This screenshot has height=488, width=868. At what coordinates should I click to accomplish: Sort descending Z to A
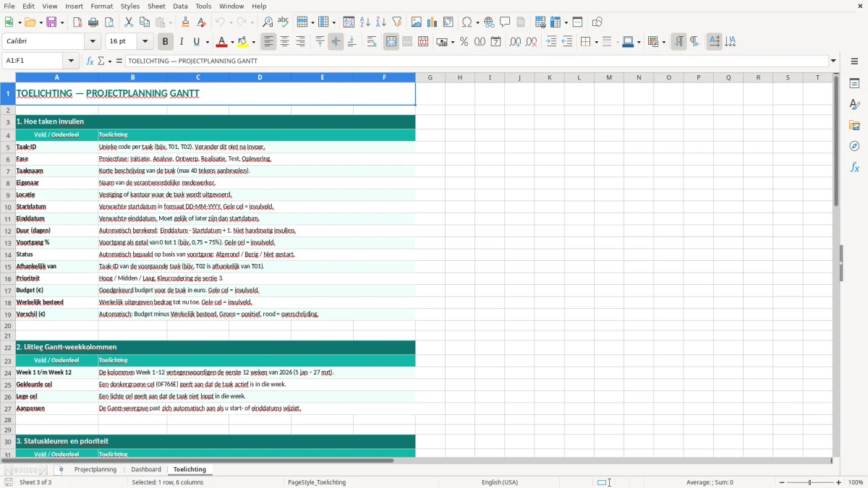[x=381, y=22]
